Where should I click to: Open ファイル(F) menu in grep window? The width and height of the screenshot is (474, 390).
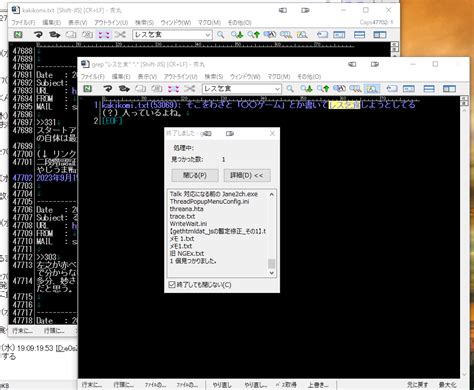point(93,77)
